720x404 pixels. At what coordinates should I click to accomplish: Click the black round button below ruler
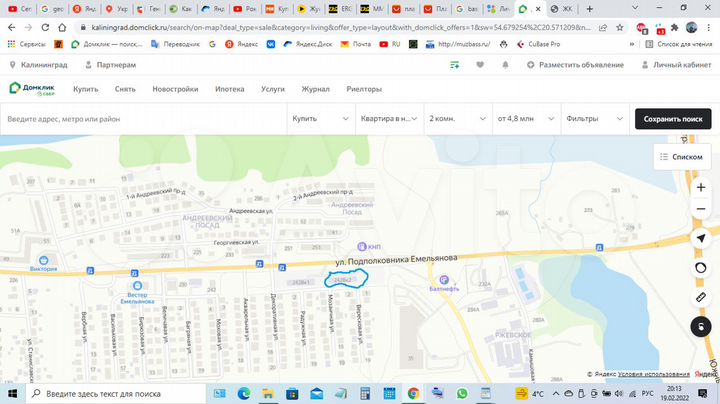tap(701, 327)
